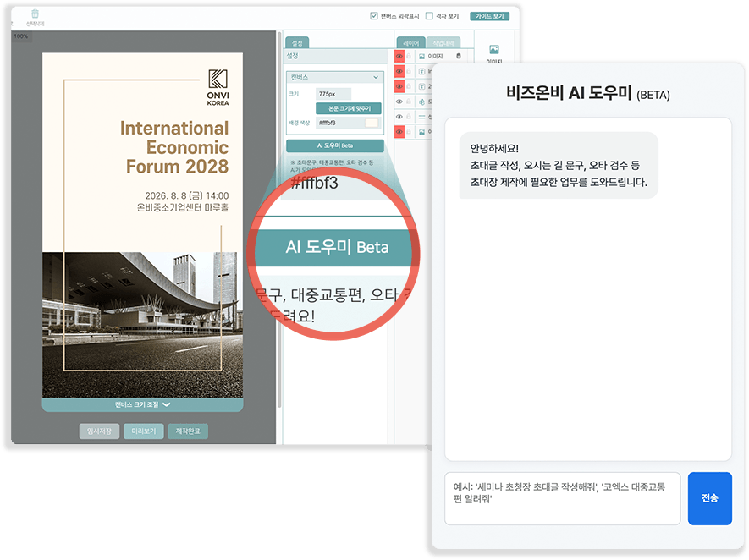Click the text-type icon of the second layer

(421, 72)
